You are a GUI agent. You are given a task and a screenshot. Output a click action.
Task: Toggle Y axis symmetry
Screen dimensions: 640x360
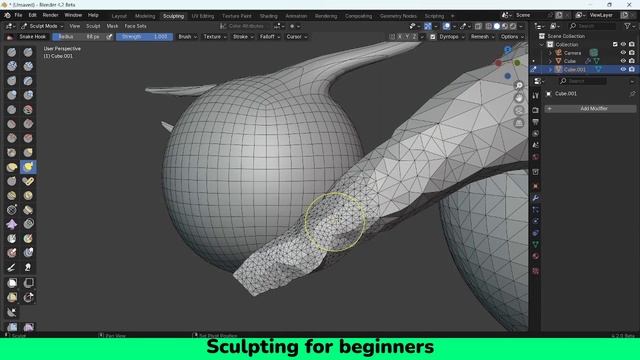(407, 37)
